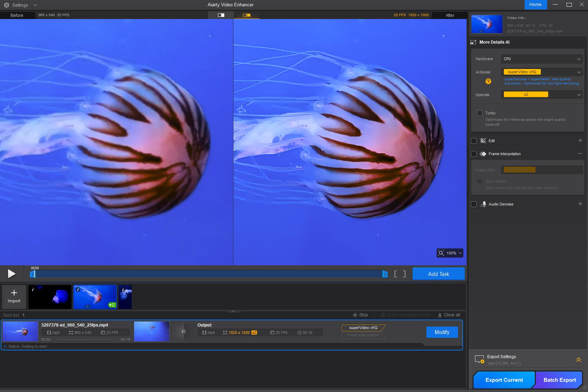Go to the Home tab

tap(535, 5)
